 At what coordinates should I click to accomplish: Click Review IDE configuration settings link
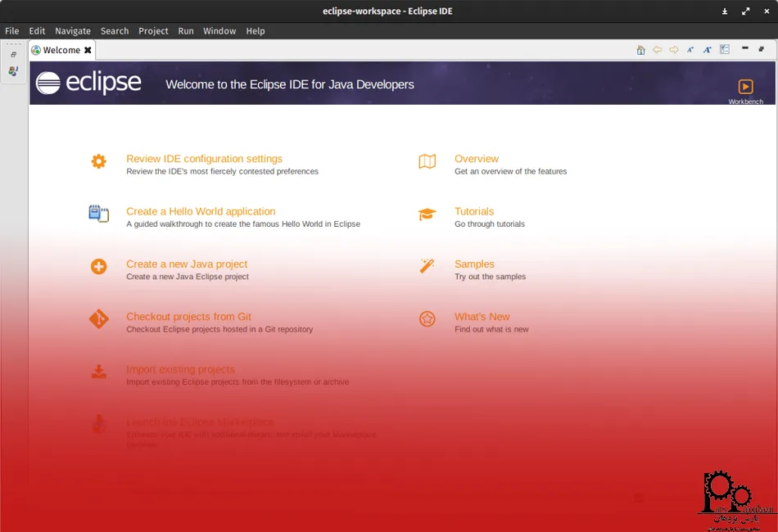click(204, 159)
